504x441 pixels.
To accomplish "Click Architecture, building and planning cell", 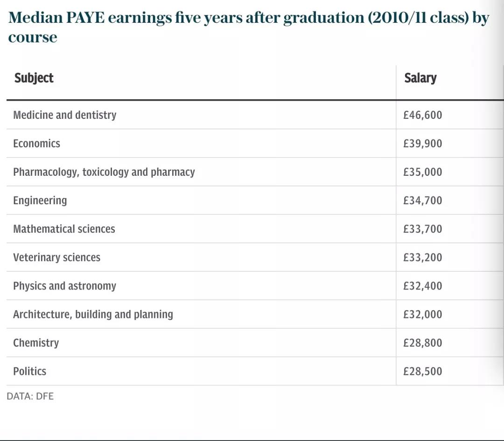I will coord(93,314).
